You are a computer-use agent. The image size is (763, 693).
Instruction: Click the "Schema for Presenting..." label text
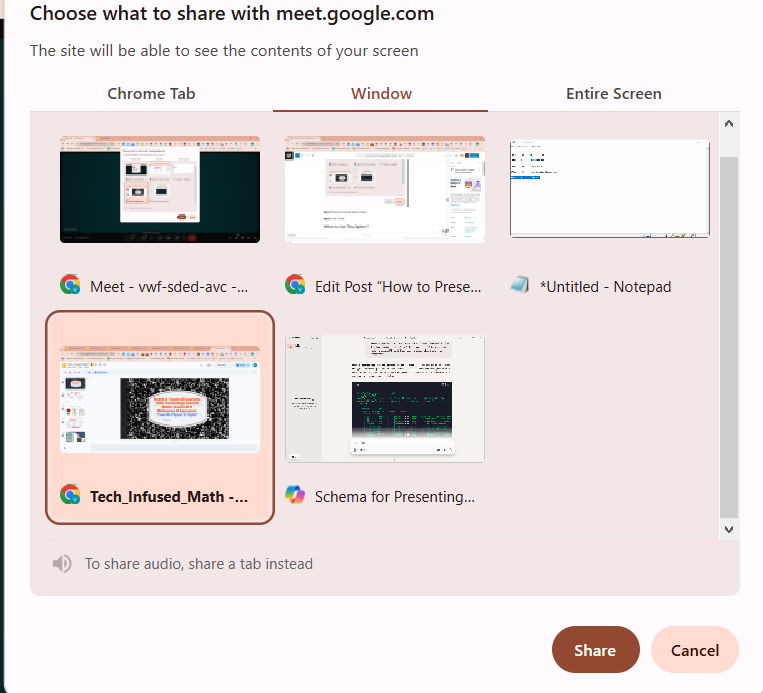point(395,497)
